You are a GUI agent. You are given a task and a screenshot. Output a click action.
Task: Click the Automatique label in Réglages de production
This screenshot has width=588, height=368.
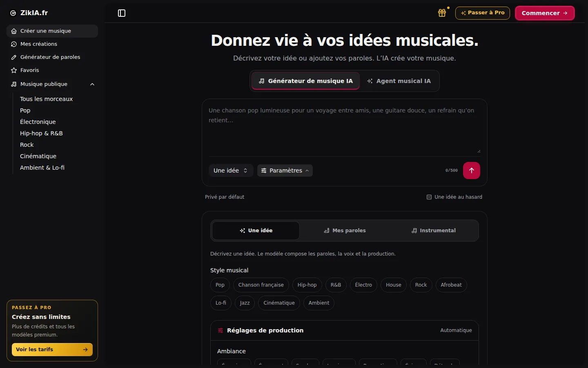coord(456,330)
